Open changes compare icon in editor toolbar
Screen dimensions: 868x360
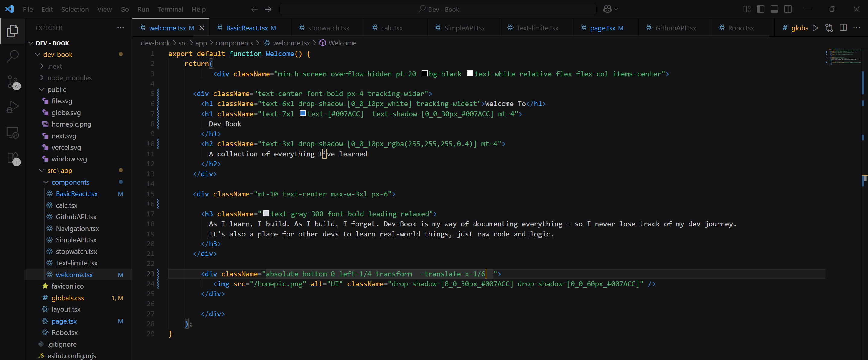tap(829, 28)
